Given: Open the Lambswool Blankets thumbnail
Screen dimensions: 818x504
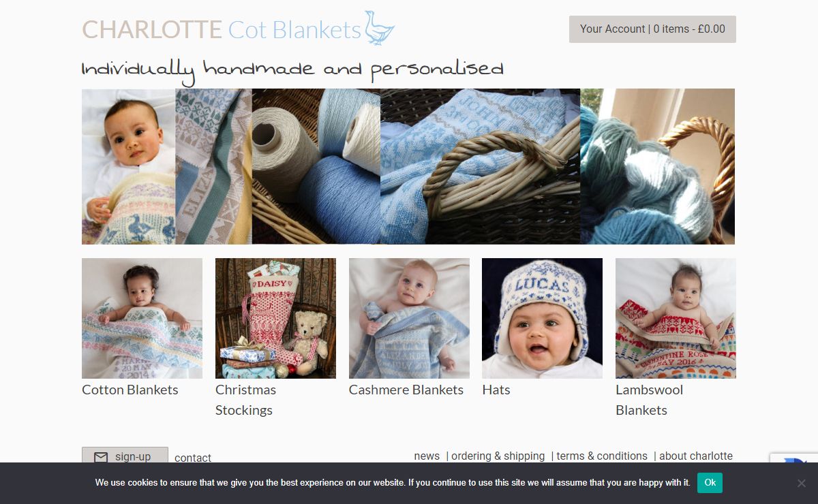Looking at the screenshot, I should (x=676, y=318).
